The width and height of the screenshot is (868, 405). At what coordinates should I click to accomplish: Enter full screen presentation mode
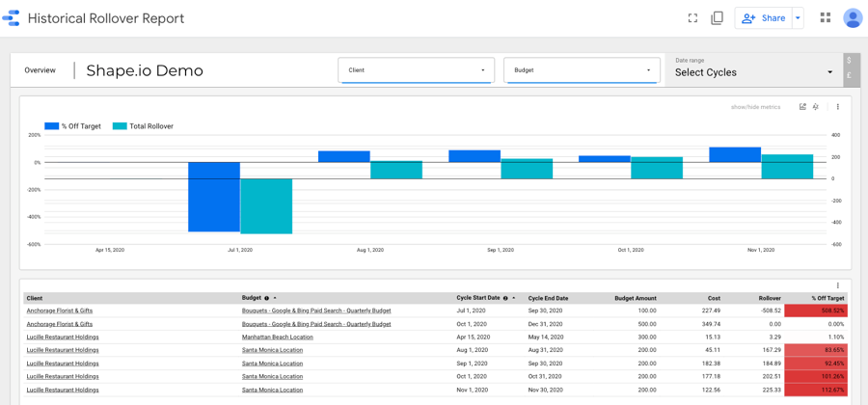click(x=692, y=18)
